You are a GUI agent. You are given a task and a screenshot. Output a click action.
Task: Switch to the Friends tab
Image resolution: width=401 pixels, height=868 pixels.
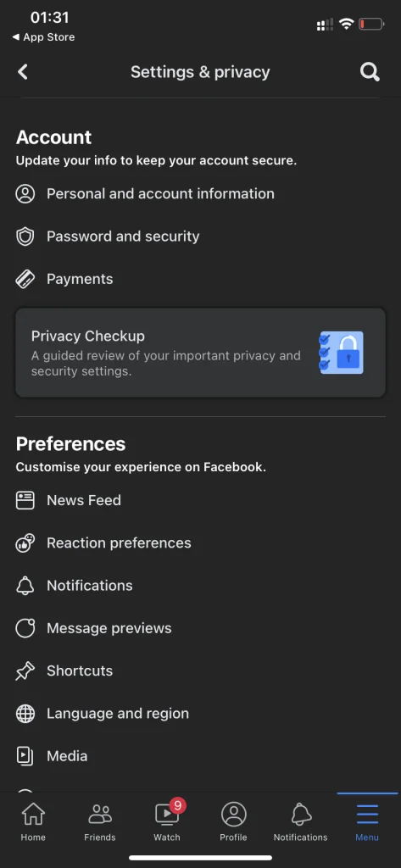[x=100, y=821]
